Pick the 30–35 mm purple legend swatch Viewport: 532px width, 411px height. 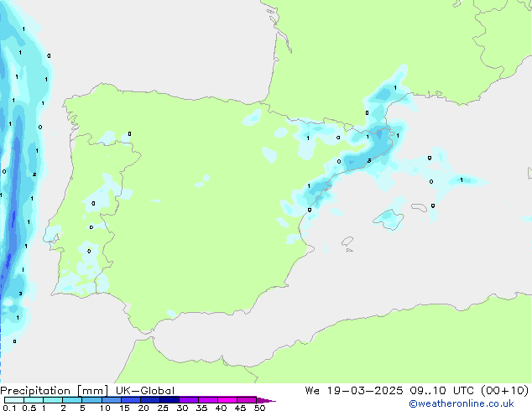(x=188, y=400)
